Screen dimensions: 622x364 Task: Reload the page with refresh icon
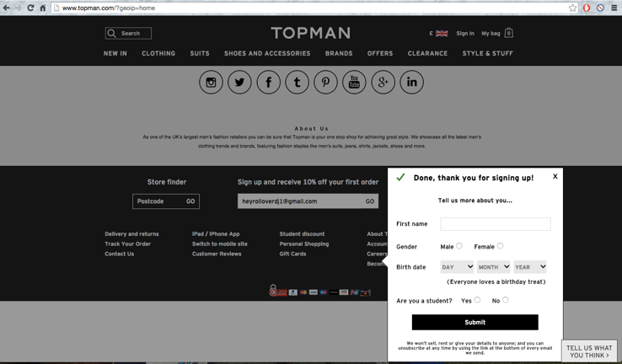click(x=30, y=8)
